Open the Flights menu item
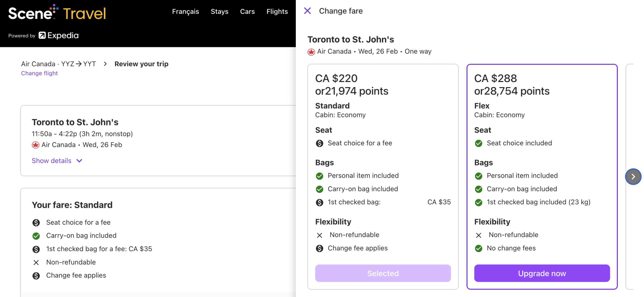644x297 pixels. click(x=277, y=11)
